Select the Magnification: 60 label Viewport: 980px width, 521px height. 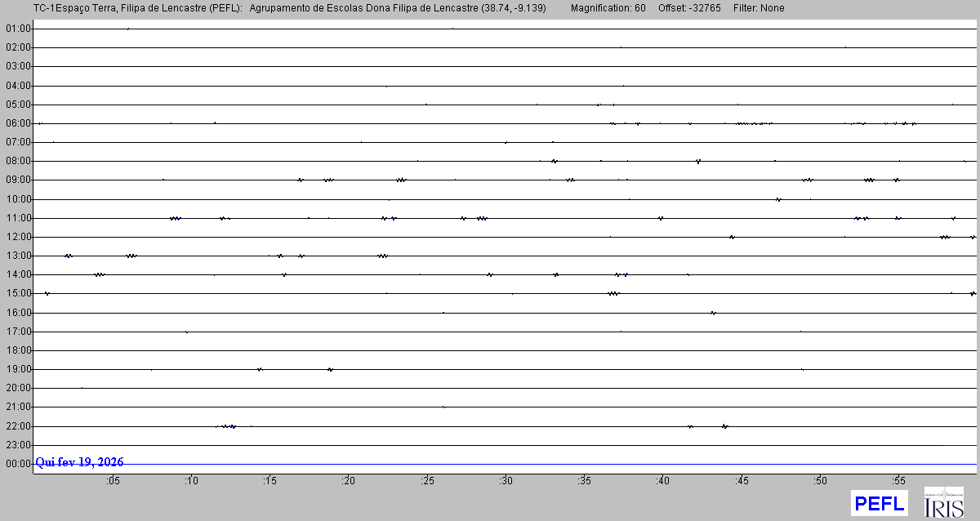pos(608,8)
